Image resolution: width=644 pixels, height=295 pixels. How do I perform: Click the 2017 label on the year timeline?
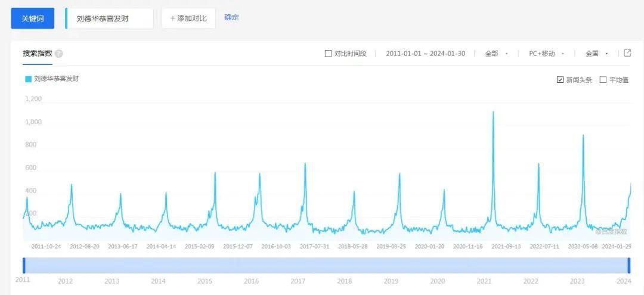pos(298,281)
